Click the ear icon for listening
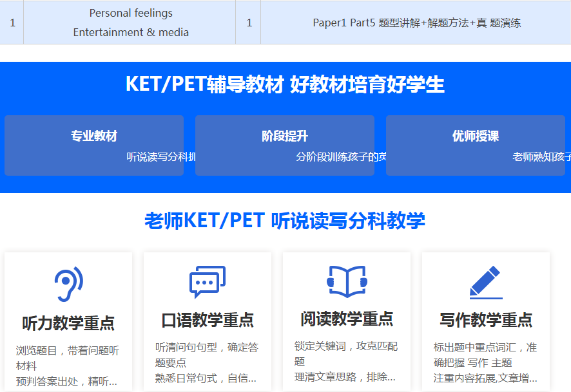The height and width of the screenshot is (392, 571). 69,284
